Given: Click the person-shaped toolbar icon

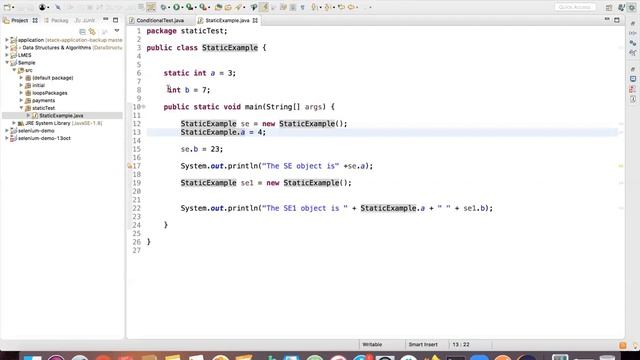Looking at the screenshot, I should click(42, 7).
